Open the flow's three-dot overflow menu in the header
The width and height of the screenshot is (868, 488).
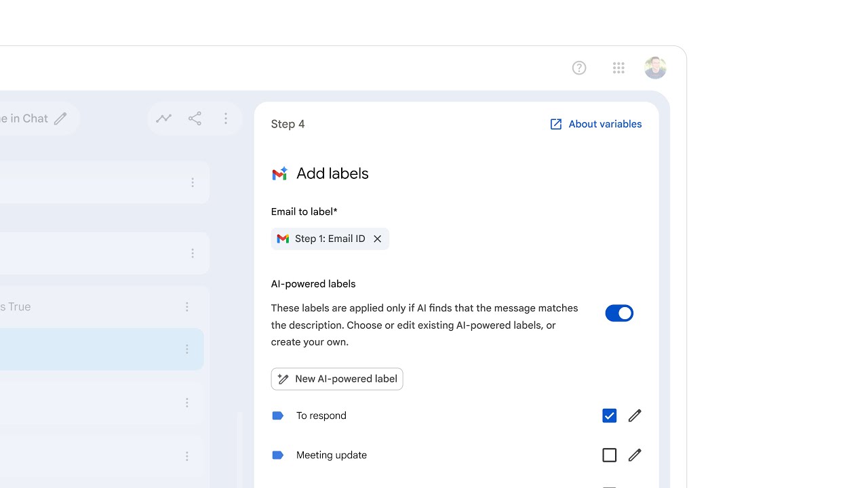tap(226, 119)
